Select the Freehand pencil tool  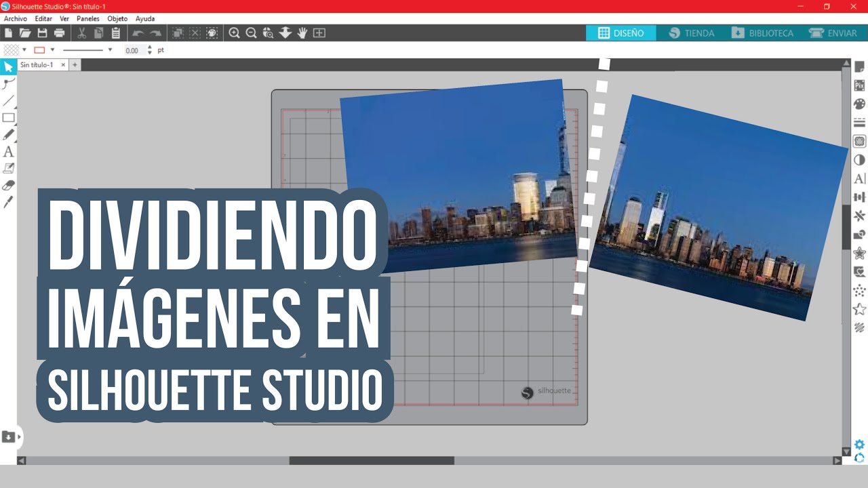[x=8, y=134]
